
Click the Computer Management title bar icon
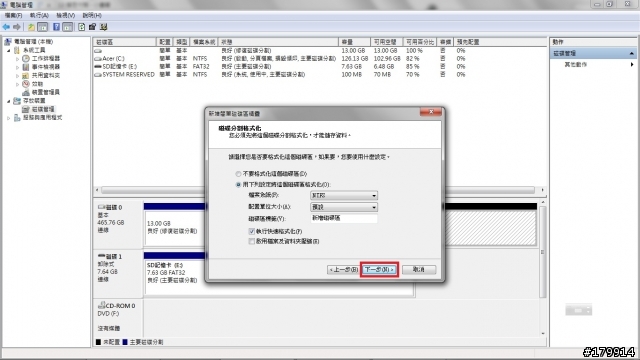[x=4, y=5]
